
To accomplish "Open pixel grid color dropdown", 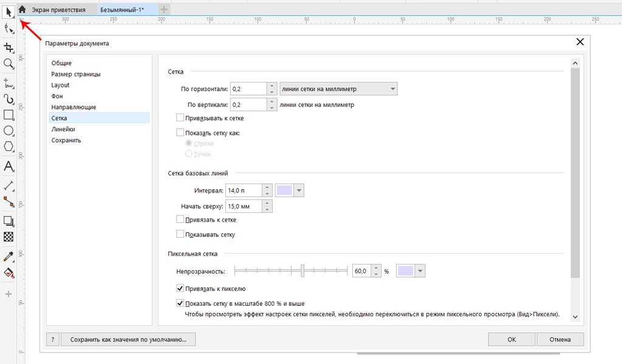I will click(x=420, y=271).
